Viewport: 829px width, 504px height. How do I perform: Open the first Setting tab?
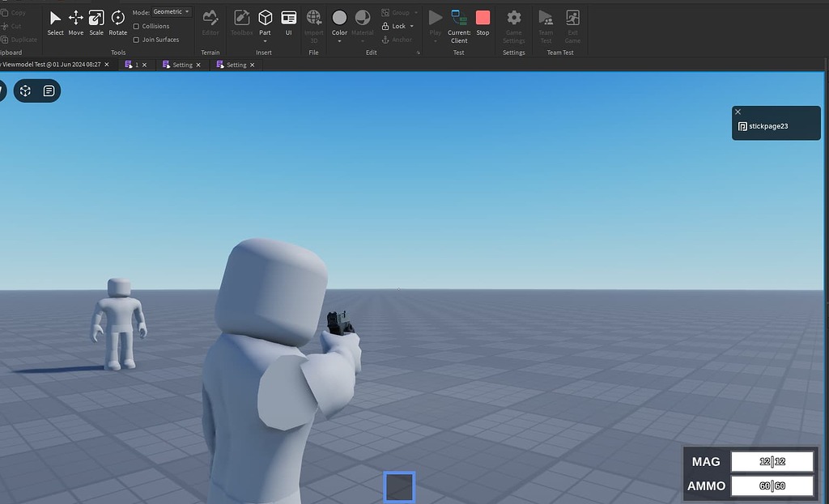tap(180, 65)
